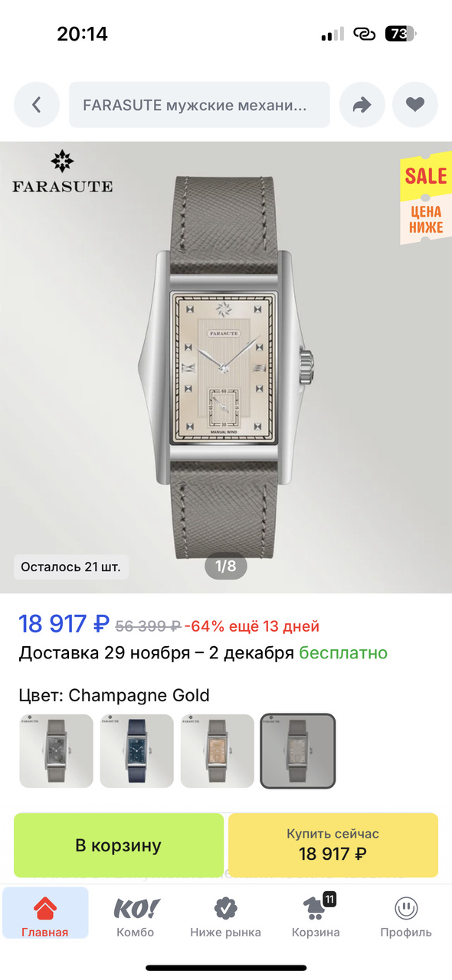Add product to favorites with heart icon

[415, 105]
